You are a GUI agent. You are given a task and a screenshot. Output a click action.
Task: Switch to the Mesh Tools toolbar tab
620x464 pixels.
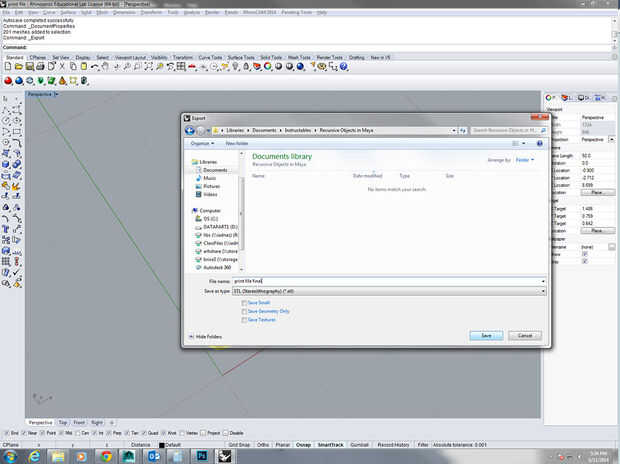(299, 57)
